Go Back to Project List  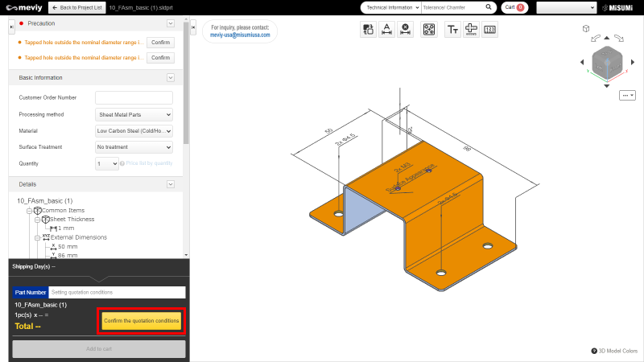[x=76, y=7]
